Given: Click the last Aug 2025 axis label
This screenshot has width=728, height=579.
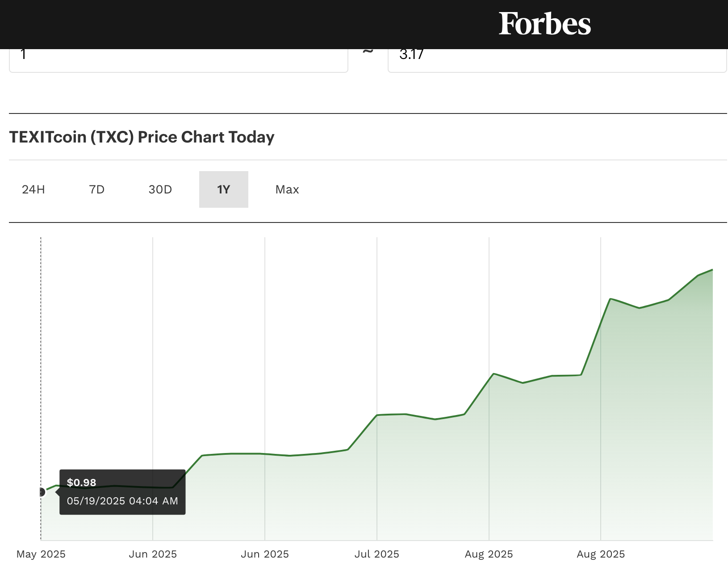Looking at the screenshot, I should coord(601,554).
